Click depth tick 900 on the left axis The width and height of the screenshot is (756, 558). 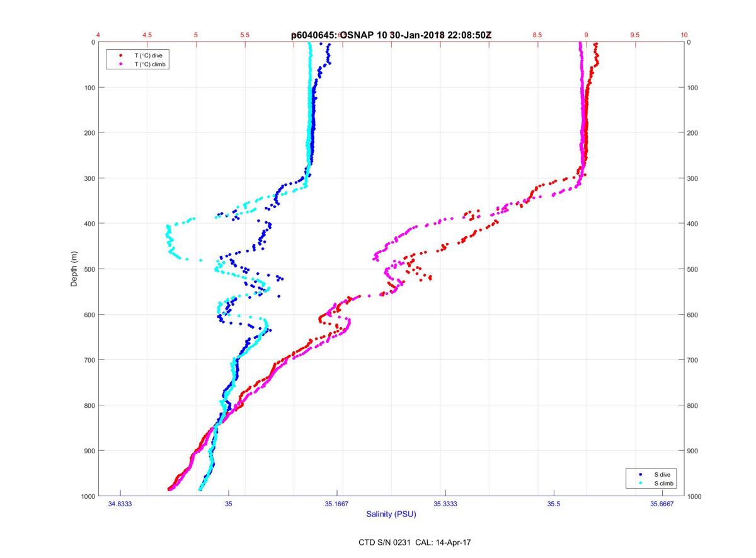tap(89, 451)
